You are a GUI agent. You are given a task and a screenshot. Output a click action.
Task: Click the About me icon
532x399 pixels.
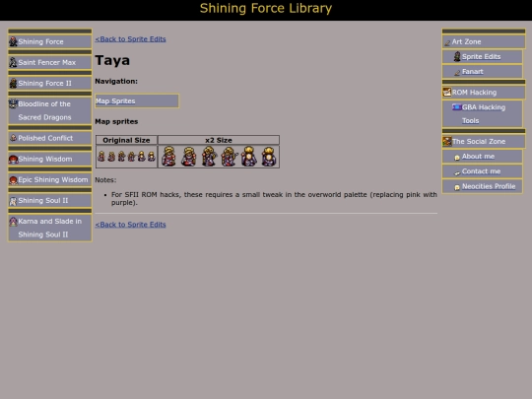[x=457, y=157]
